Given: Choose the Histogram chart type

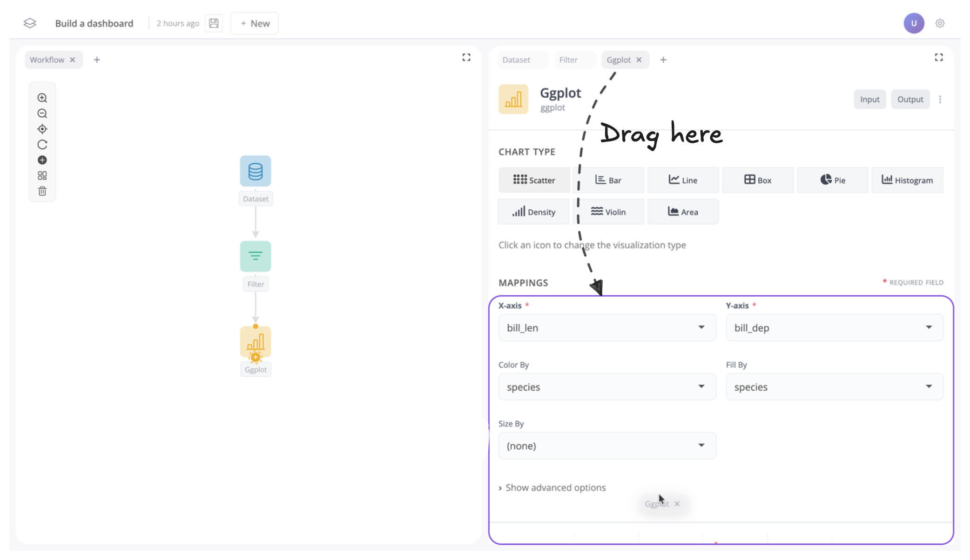Looking at the screenshot, I should pos(907,180).
